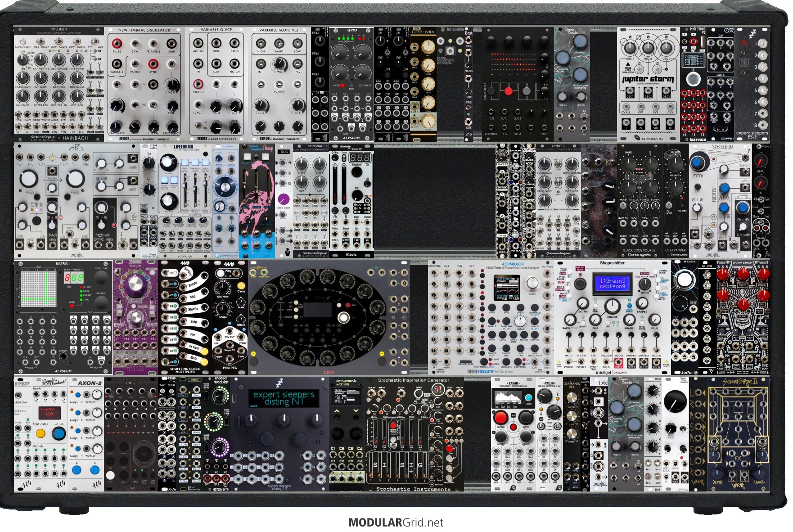
Task: Select the Intellijel Shapeshifter module
Action: [613, 318]
